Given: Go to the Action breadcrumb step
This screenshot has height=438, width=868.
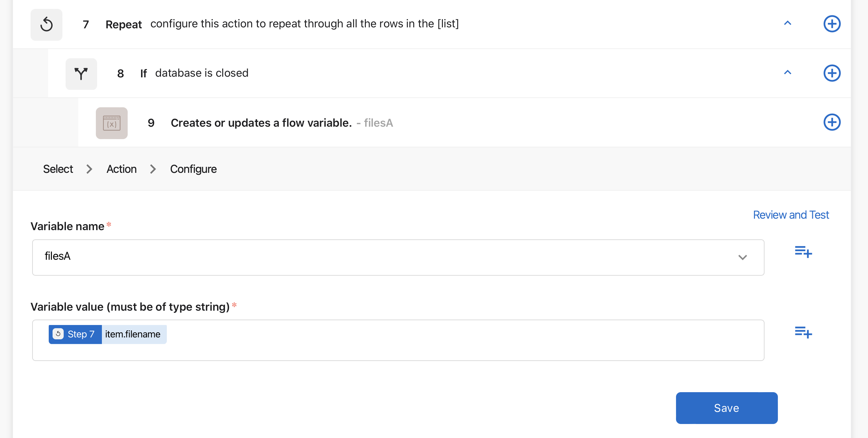Looking at the screenshot, I should 121,169.
